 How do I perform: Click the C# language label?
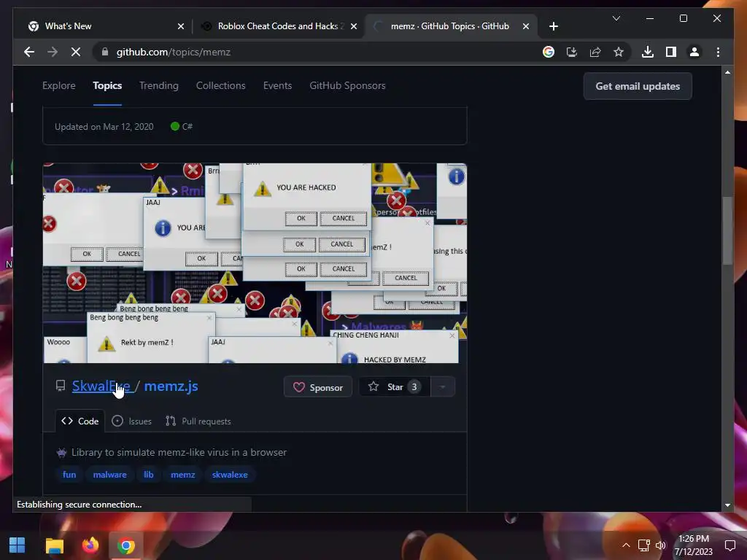coord(187,127)
